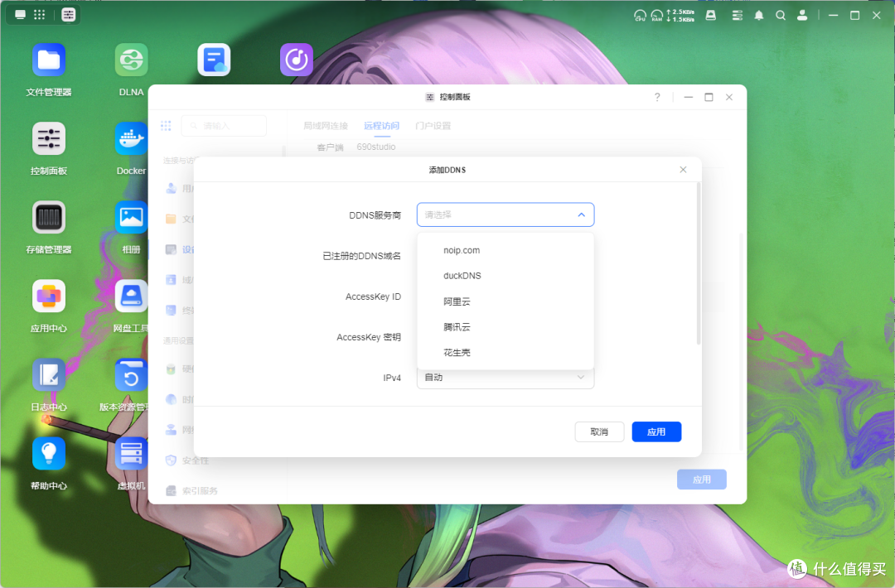Open the blue notes app icon
The height and width of the screenshot is (588, 895).
(214, 60)
